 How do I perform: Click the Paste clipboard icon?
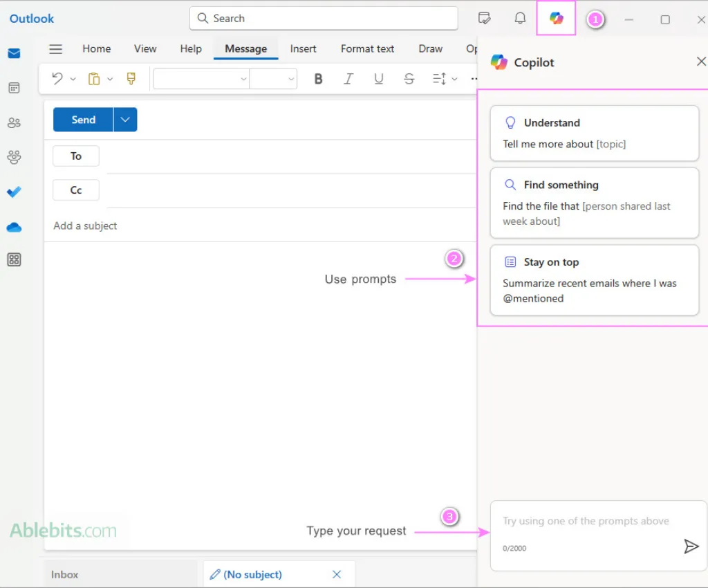click(x=94, y=79)
